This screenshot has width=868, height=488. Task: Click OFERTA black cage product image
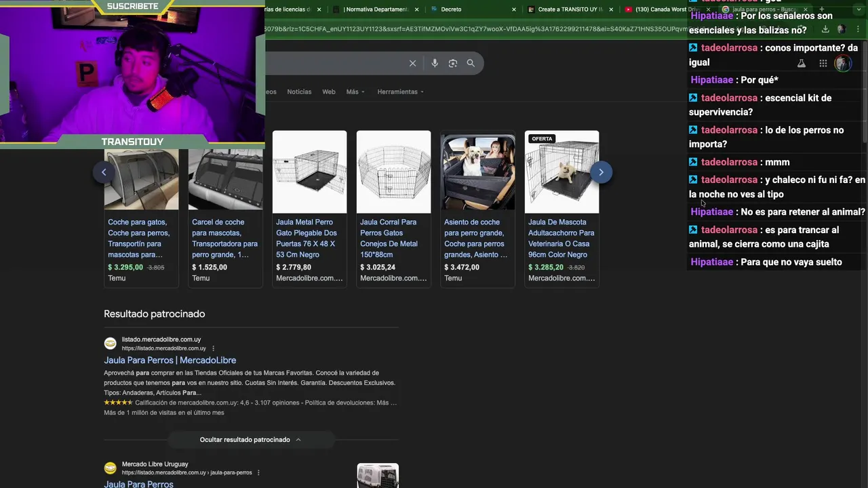pyautogui.click(x=561, y=172)
